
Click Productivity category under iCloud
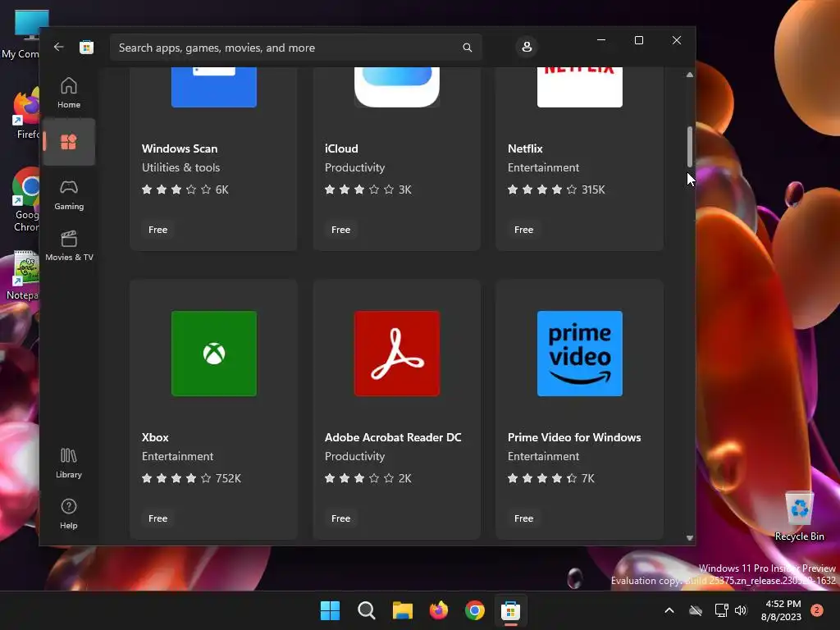(354, 167)
